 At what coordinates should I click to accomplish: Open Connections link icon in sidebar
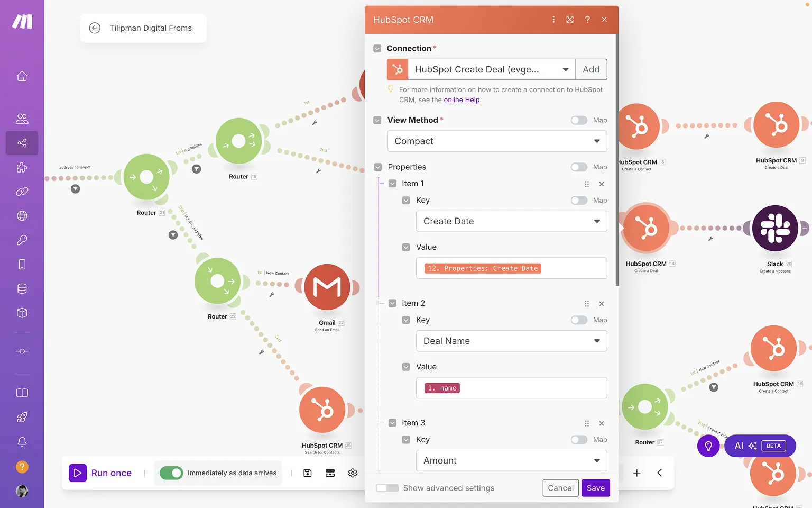(22, 192)
